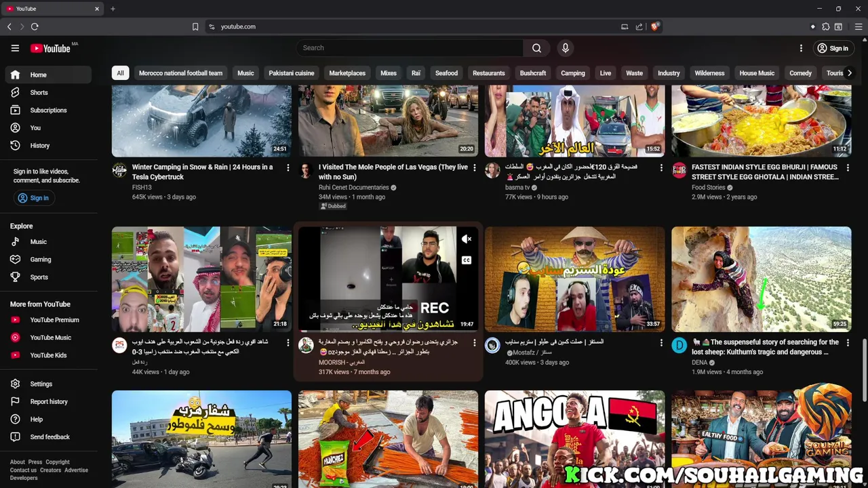This screenshot has height=488, width=868.
Task: Select the House Music chip
Action: coord(757,73)
